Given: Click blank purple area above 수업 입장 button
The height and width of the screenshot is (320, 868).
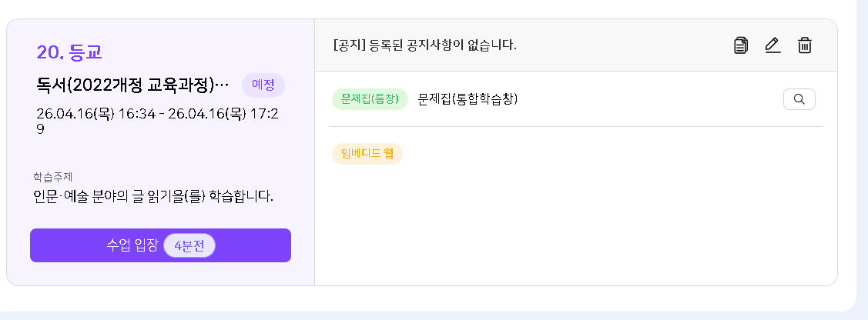Looking at the screenshot, I should pyautogui.click(x=160, y=216).
